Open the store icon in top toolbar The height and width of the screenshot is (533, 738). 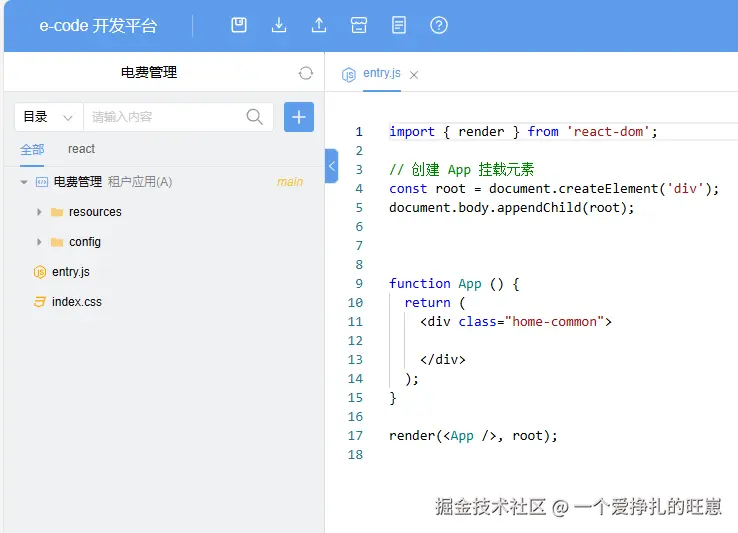coord(359,25)
